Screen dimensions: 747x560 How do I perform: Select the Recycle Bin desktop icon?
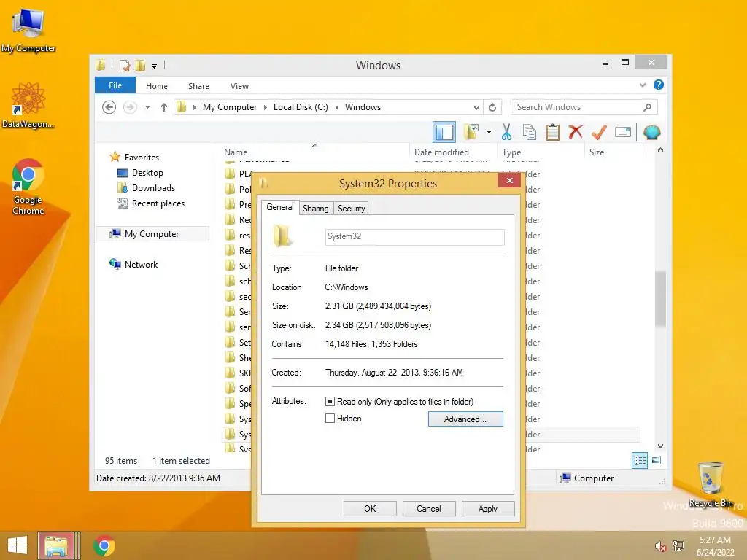[711, 484]
